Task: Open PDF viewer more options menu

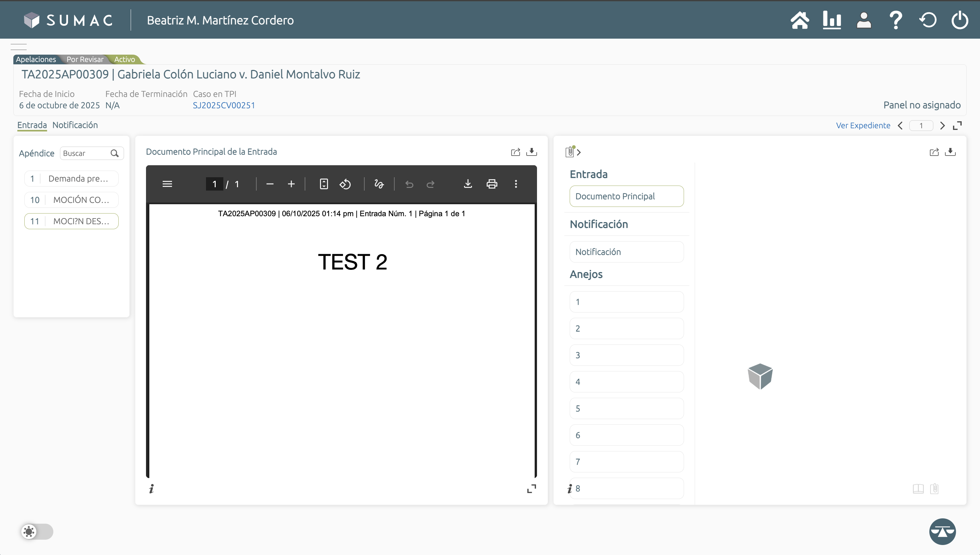Action: pyautogui.click(x=516, y=184)
